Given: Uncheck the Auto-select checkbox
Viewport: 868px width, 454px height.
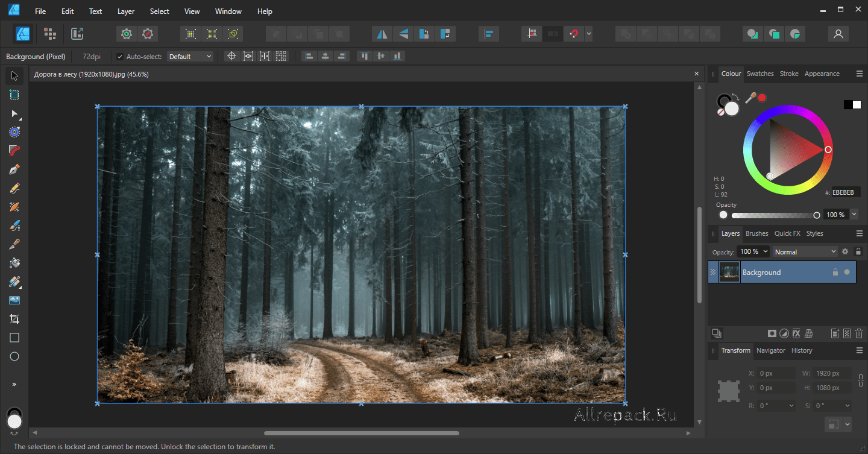Looking at the screenshot, I should [x=120, y=57].
